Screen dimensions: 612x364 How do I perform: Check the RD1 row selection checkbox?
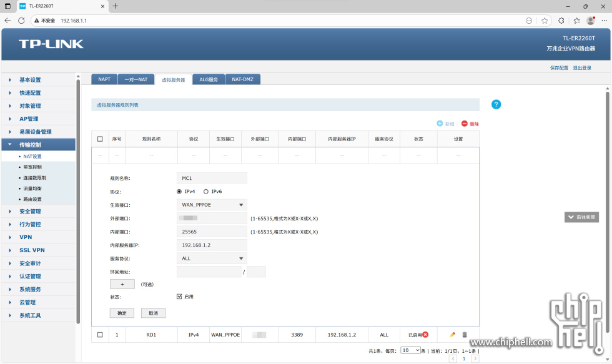pyautogui.click(x=100, y=335)
